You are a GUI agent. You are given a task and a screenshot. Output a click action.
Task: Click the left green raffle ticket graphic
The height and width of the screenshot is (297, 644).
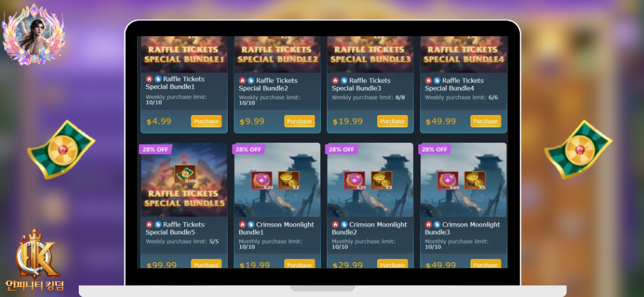pos(61,149)
